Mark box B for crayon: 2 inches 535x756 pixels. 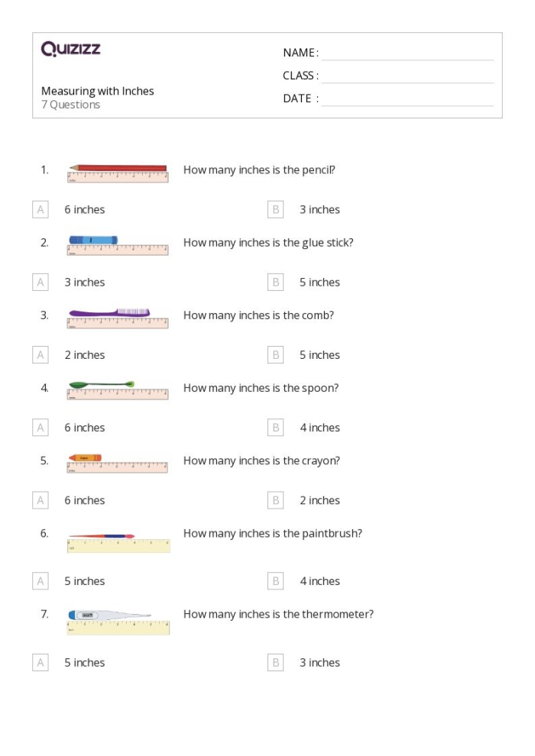point(276,500)
